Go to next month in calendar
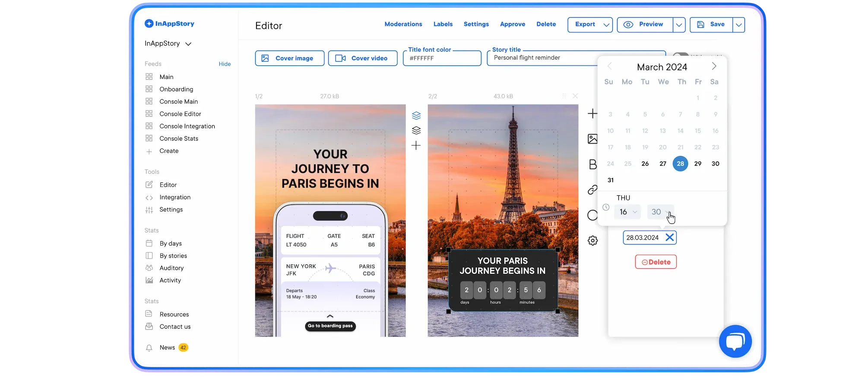Image resolution: width=868 pixels, height=380 pixels. pos(714,66)
